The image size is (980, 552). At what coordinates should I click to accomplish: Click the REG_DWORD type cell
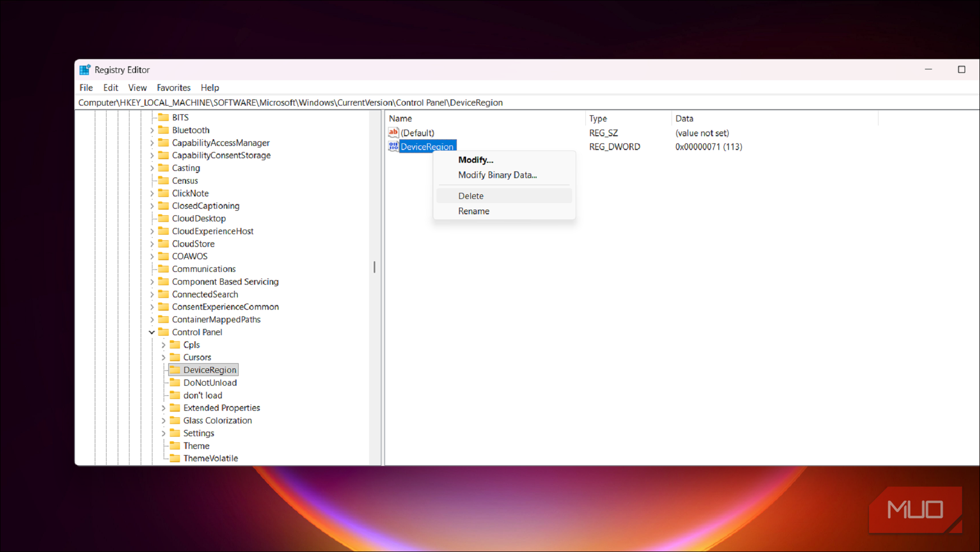click(614, 146)
